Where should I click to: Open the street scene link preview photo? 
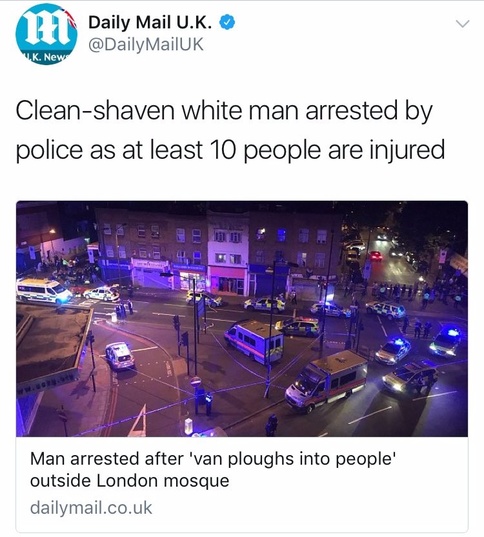(242, 319)
